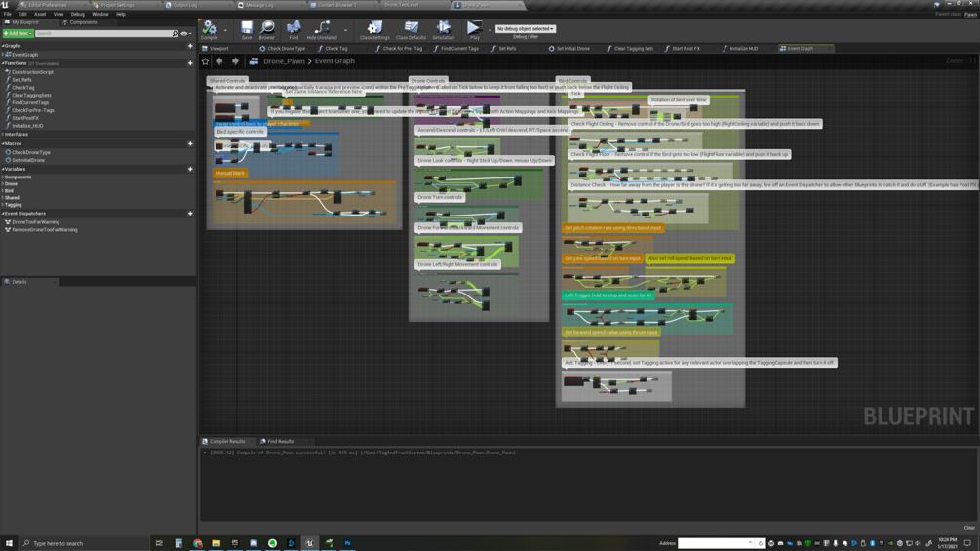Select the SetInitialDrone macro
Viewport: 980px width, 551px height.
pos(28,160)
